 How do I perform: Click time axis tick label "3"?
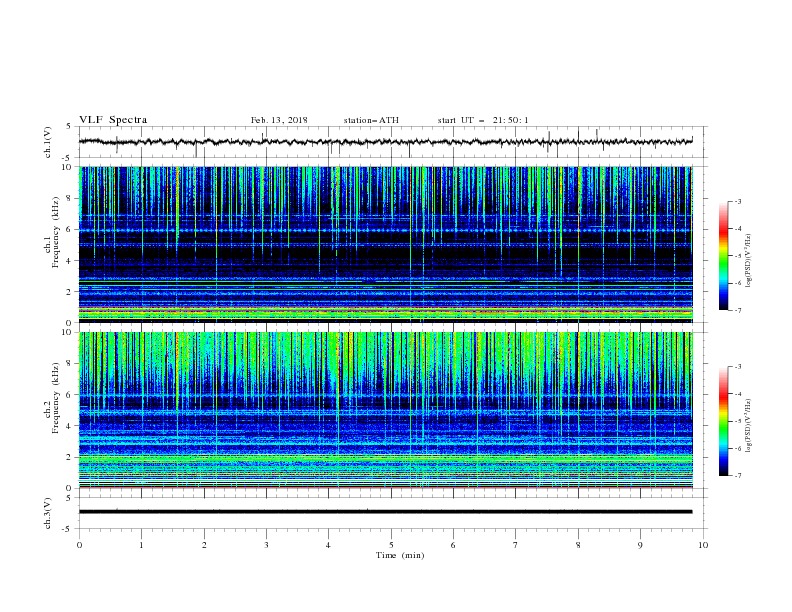(x=266, y=545)
